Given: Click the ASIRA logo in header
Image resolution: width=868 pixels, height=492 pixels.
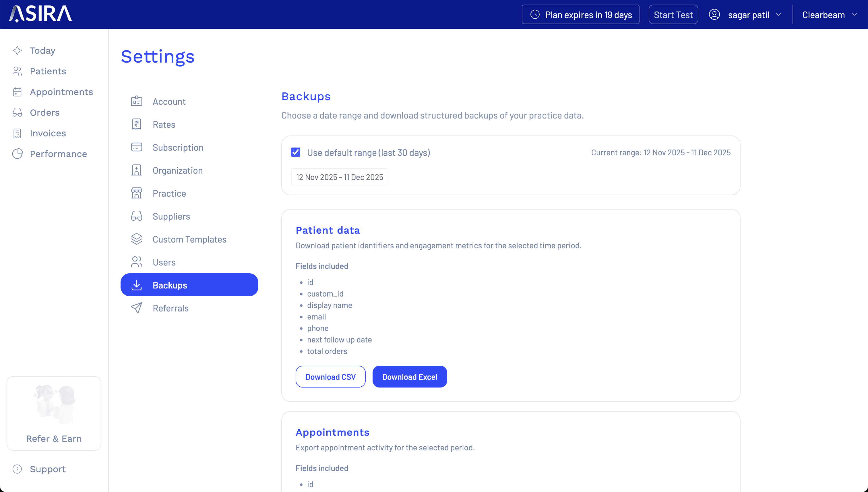Looking at the screenshot, I should [40, 14].
